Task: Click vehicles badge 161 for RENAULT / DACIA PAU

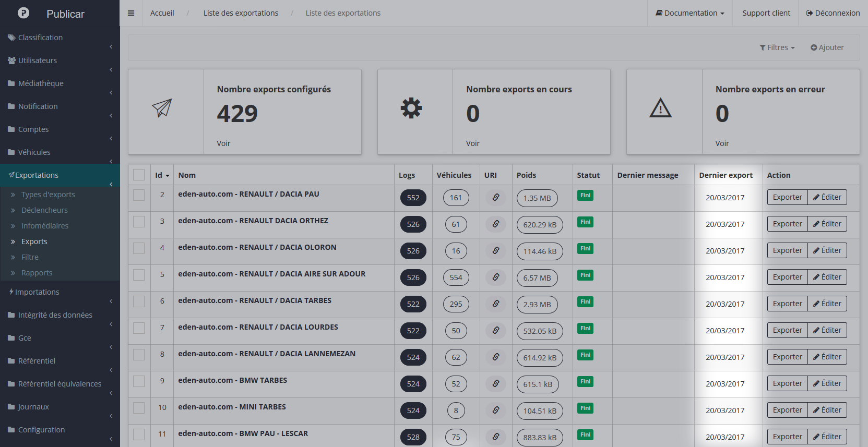Action: click(456, 198)
